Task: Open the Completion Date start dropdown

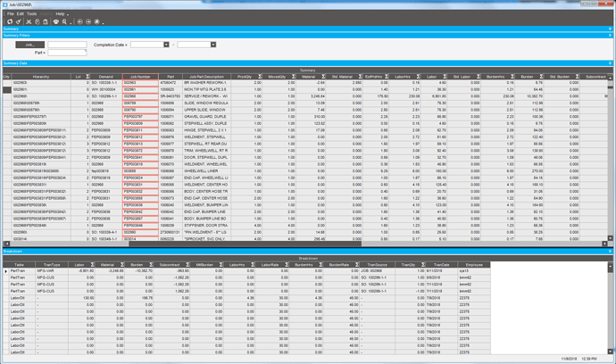Action: tap(166, 45)
